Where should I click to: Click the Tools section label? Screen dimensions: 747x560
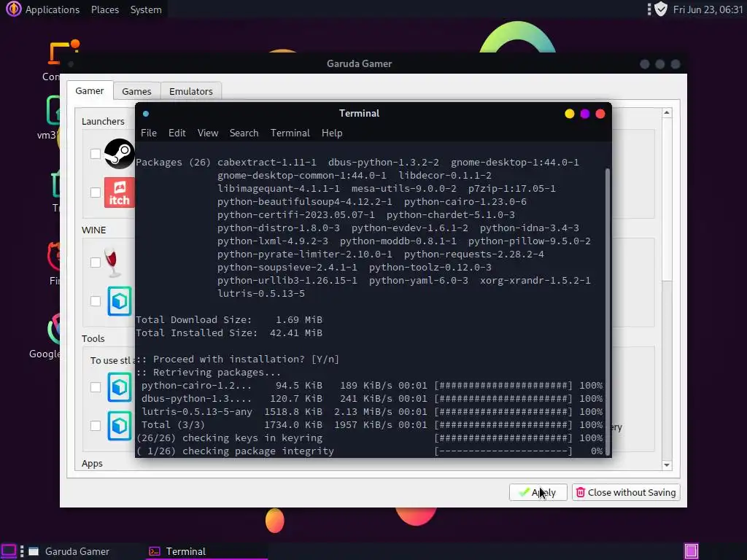(93, 338)
